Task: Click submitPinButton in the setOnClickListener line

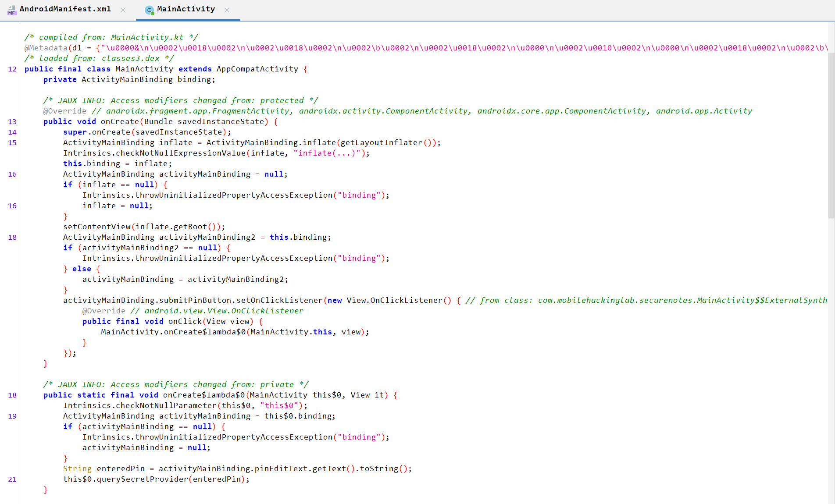Action: tap(195, 301)
